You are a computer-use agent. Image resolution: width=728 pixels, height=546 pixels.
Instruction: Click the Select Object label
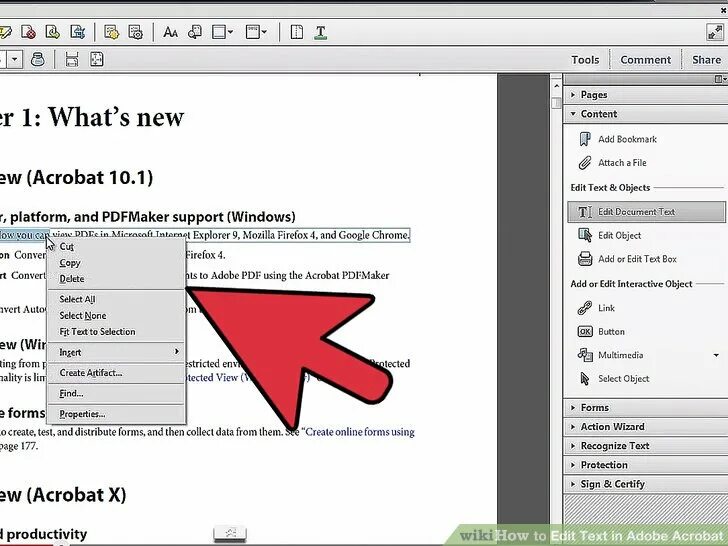[624, 379]
